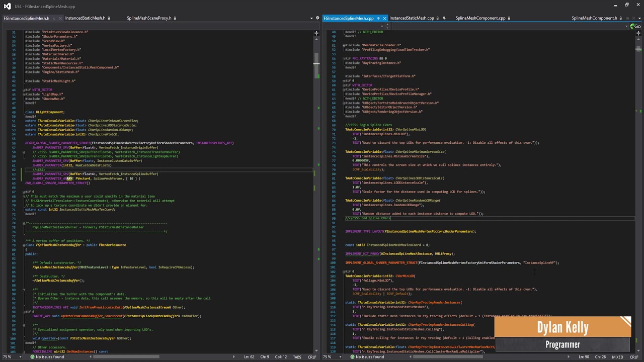The image size is (644, 362).
Task: Click the TABS indicator in left status bar
Action: click(x=297, y=357)
